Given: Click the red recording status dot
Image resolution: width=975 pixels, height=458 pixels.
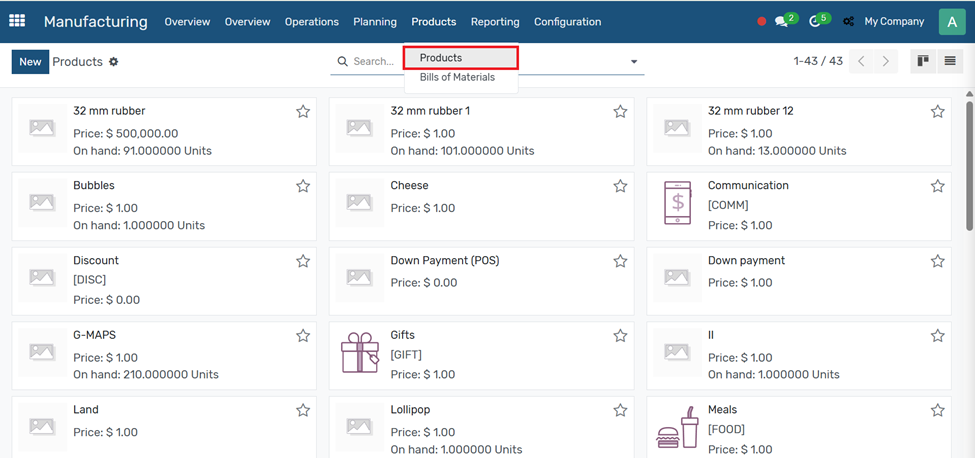Looking at the screenshot, I should tap(762, 22).
